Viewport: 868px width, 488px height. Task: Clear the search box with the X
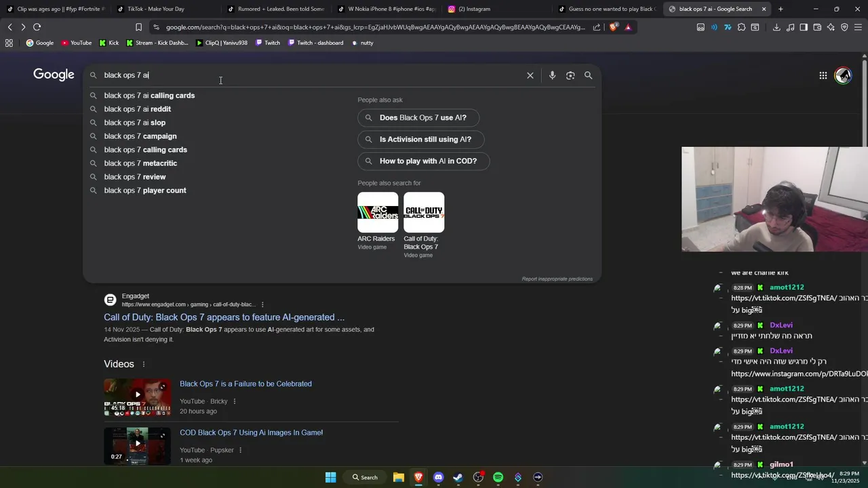530,75
